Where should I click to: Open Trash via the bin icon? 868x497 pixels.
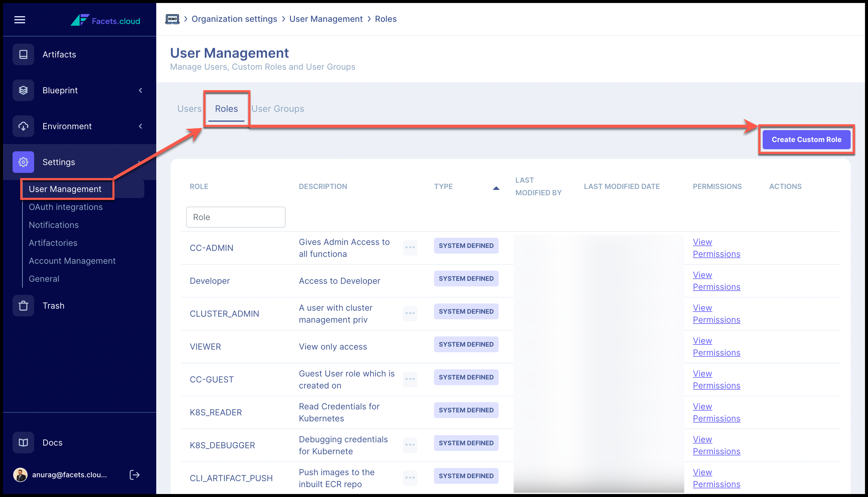(x=23, y=306)
